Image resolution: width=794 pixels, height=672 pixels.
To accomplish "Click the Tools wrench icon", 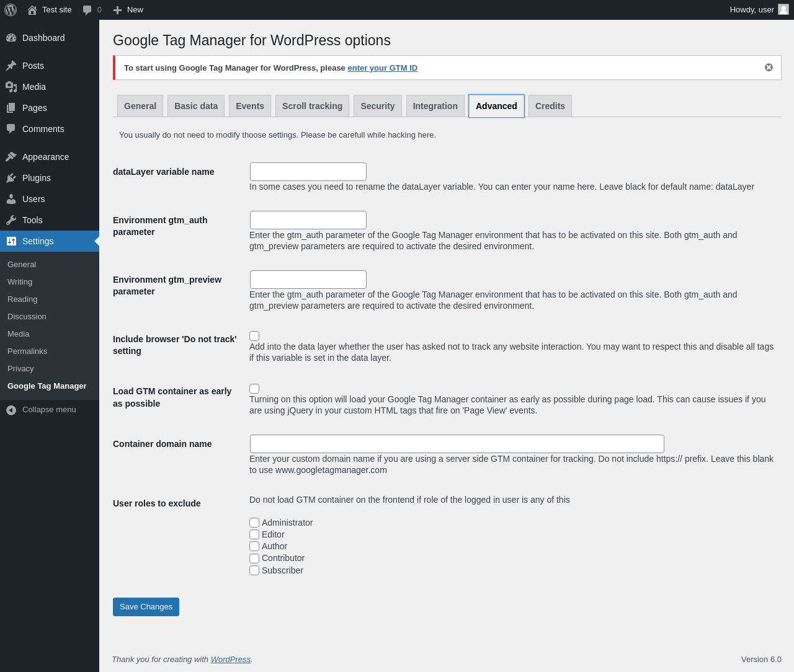I will pyautogui.click(x=11, y=220).
